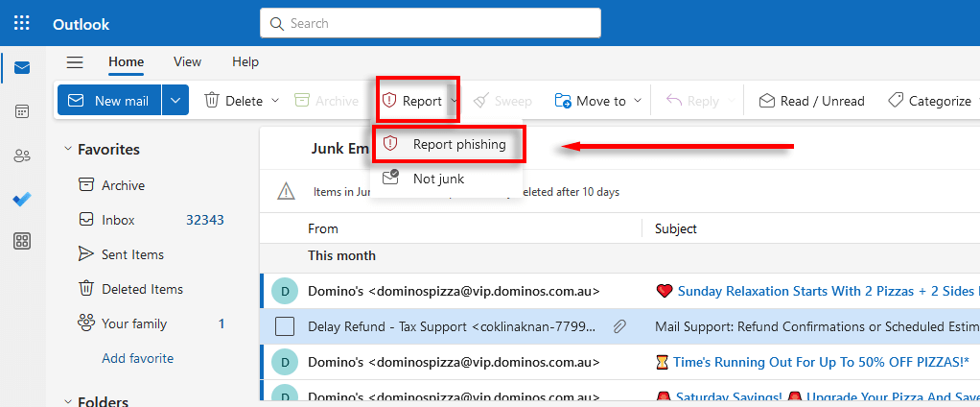980x407 pixels.
Task: Open the Delete options dropdown arrow
Action: coord(275,101)
